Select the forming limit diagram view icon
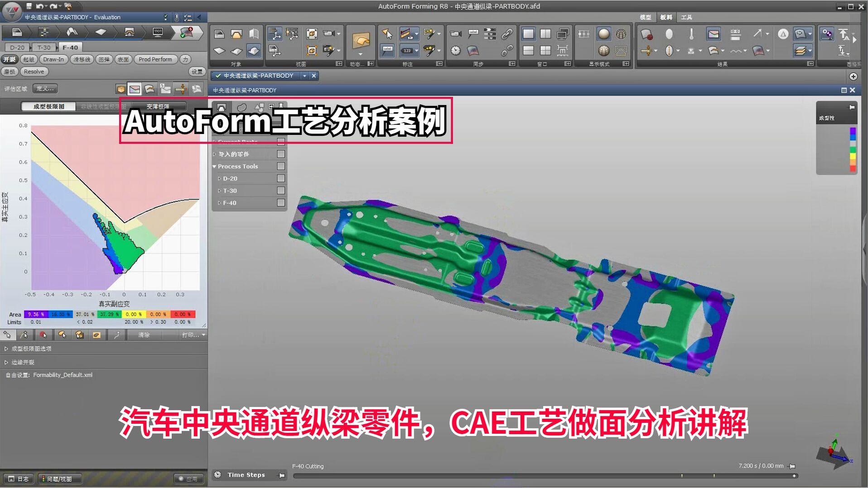Screen dimensions: 868x488 135,89
